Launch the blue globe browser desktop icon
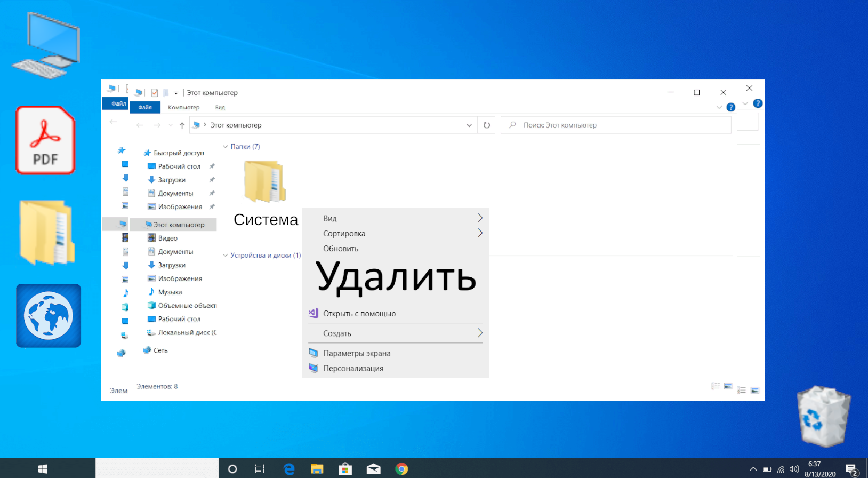 click(x=49, y=316)
